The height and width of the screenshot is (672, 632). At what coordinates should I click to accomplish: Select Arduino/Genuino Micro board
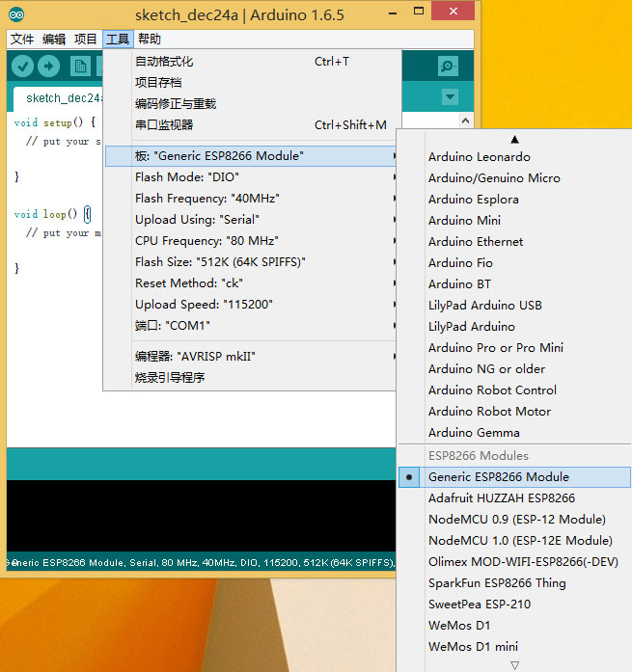coord(515,177)
